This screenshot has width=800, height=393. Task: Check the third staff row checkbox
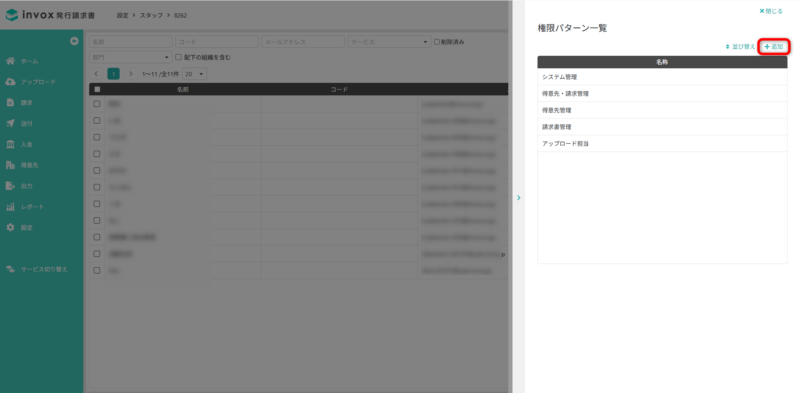[x=97, y=137]
